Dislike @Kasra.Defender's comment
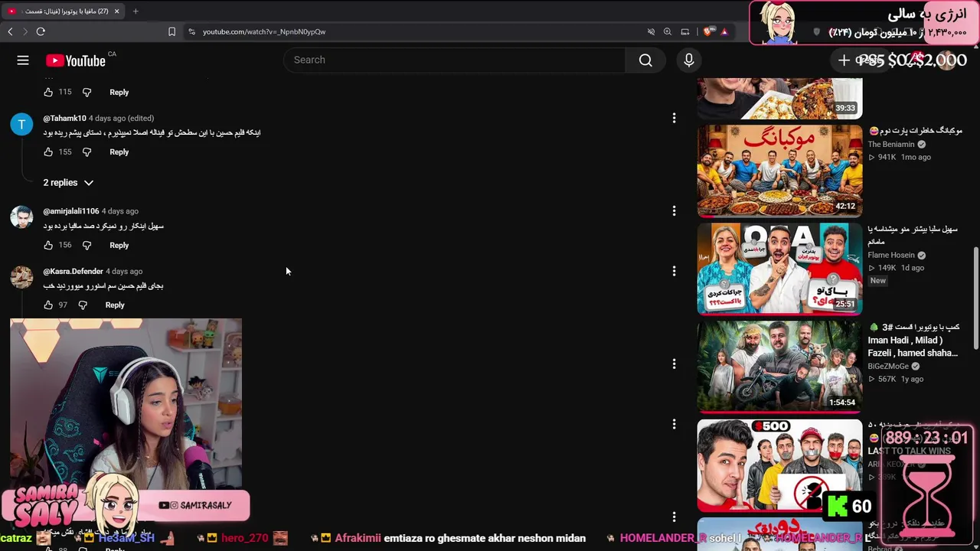 [83, 305]
